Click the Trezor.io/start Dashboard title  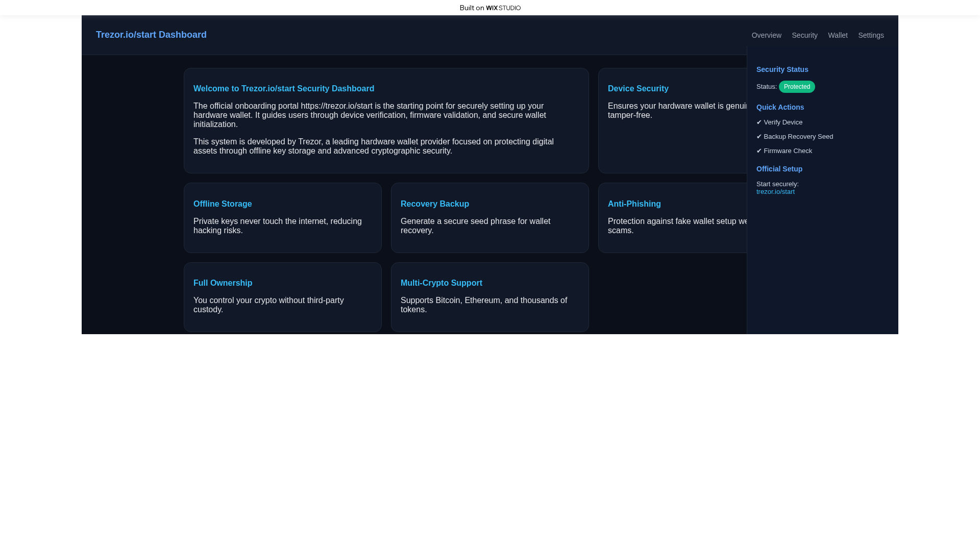(x=151, y=35)
